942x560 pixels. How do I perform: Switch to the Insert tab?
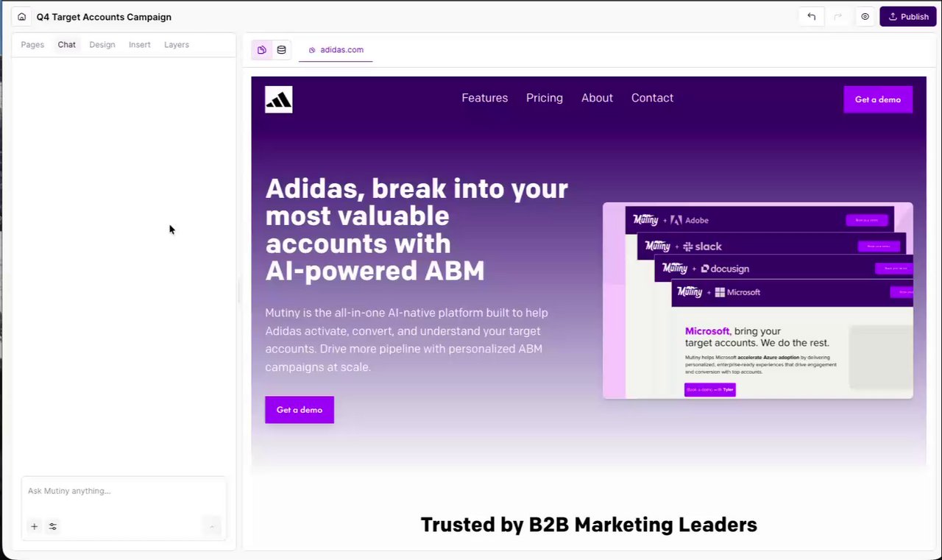[140, 45]
